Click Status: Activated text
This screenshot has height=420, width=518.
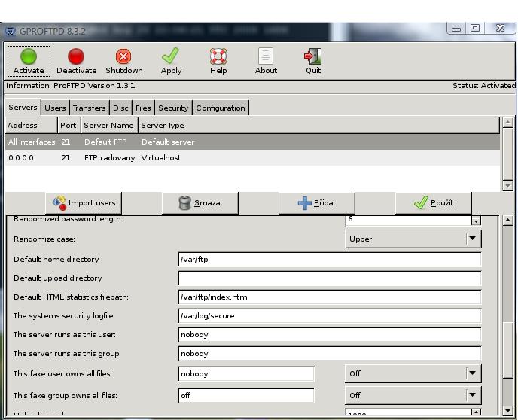(x=483, y=86)
